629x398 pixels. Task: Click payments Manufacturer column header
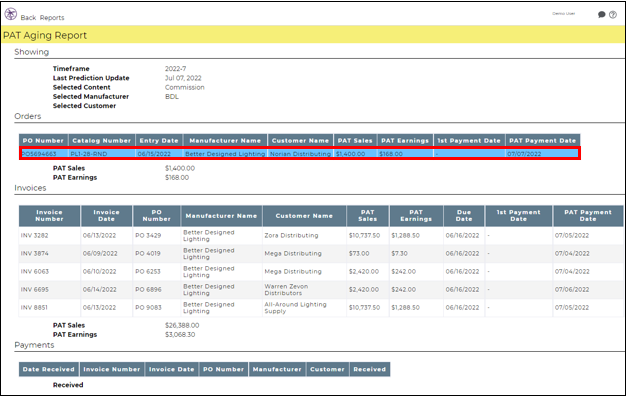tap(277, 369)
